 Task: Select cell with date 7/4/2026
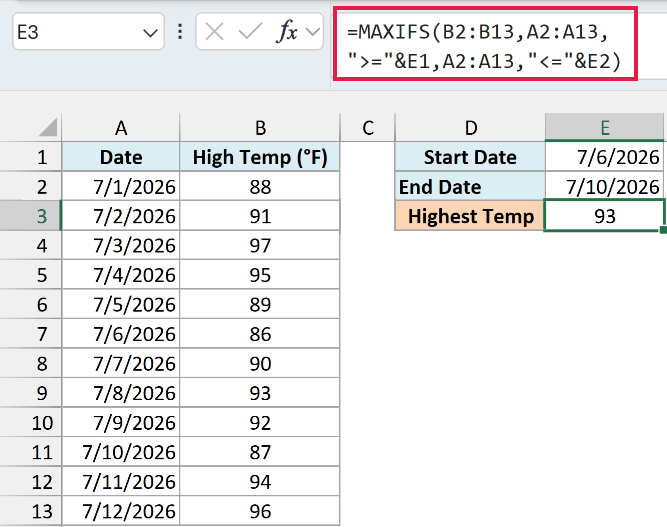[121, 275]
